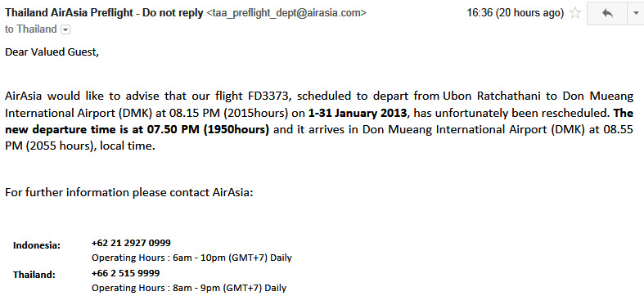Click the 'Thailand:' contact label
This screenshot has height=296, width=644.
tap(34, 275)
